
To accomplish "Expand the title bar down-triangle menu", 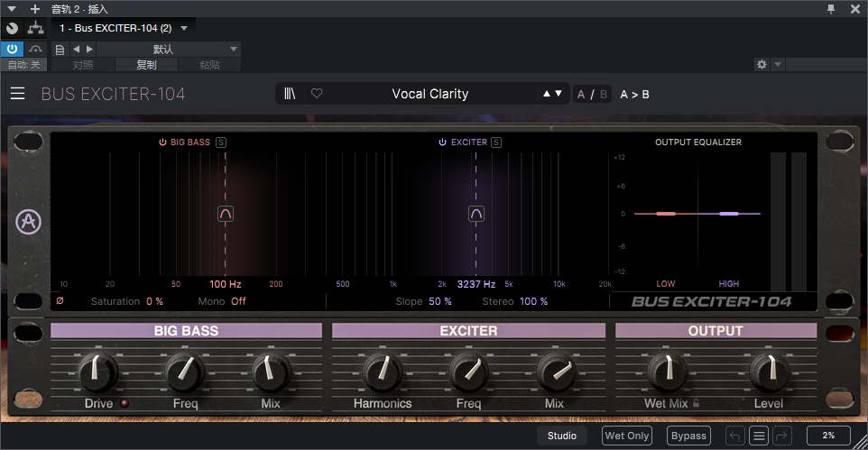I will pos(12,9).
